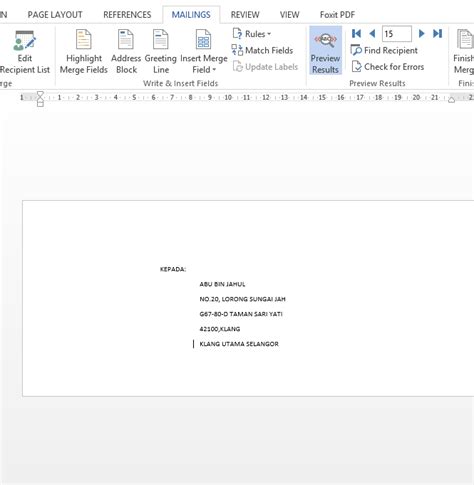Click the record number field showing 15
The image size is (474, 485).
pyautogui.click(x=397, y=34)
